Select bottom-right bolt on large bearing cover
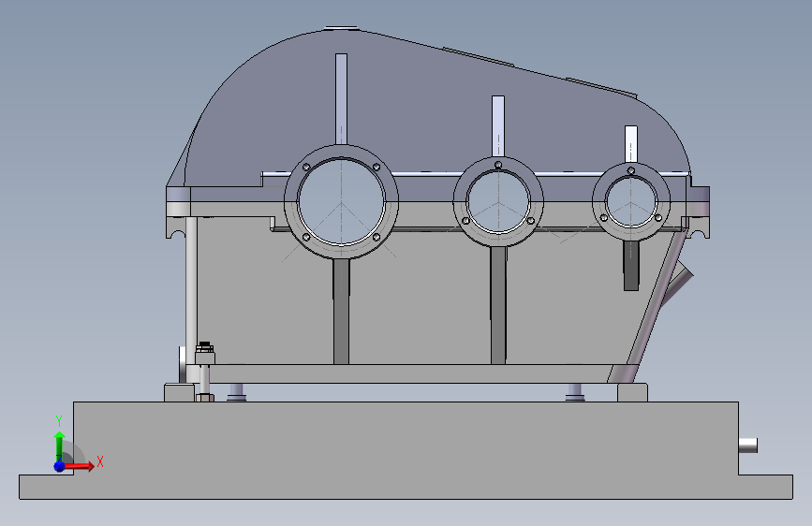 tap(376, 237)
